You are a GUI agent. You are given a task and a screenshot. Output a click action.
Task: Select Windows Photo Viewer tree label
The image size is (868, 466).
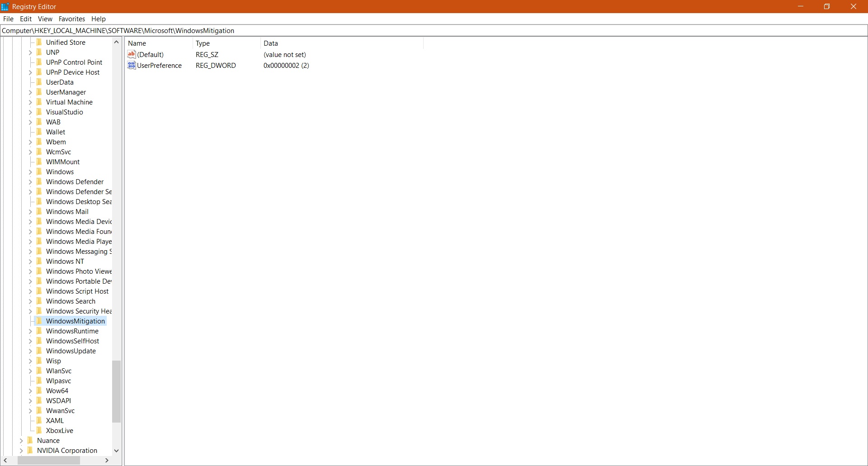pyautogui.click(x=79, y=271)
